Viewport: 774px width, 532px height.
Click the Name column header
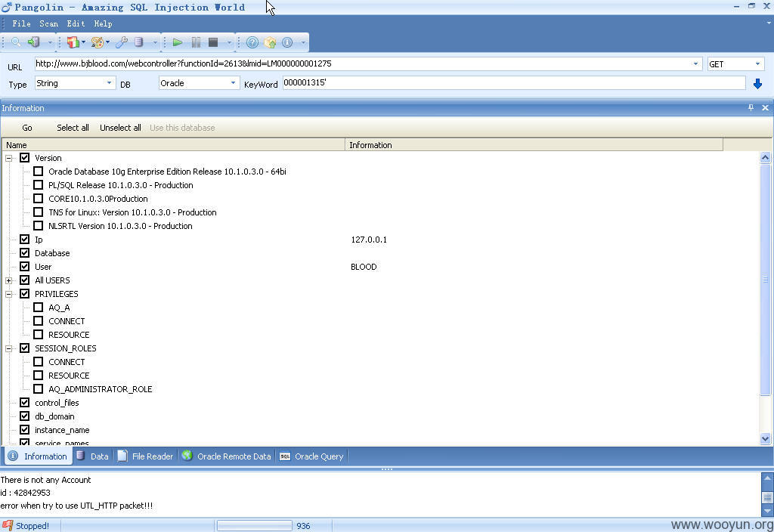(173, 145)
